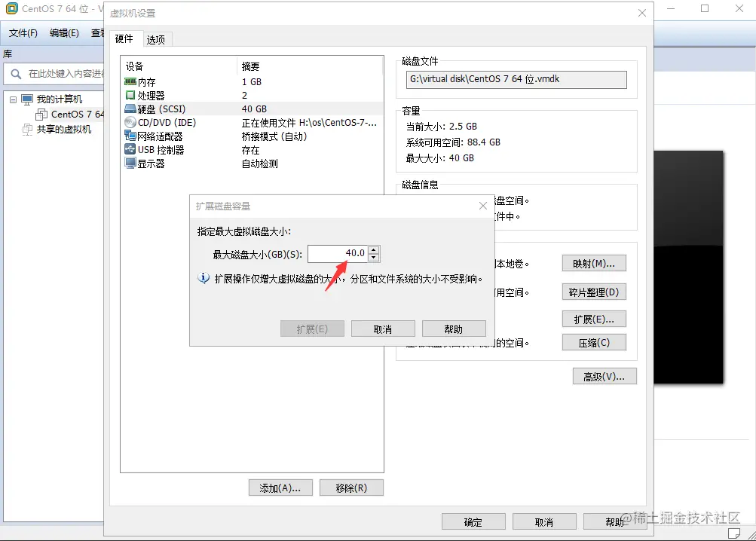The image size is (756, 541).
Task: Click 帮助 at bottom of VM settings
Action: point(615,521)
